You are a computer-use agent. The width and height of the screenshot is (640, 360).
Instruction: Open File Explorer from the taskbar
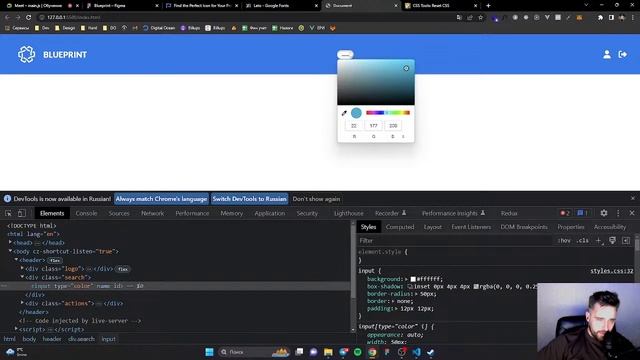pyautogui.click(x=328, y=352)
